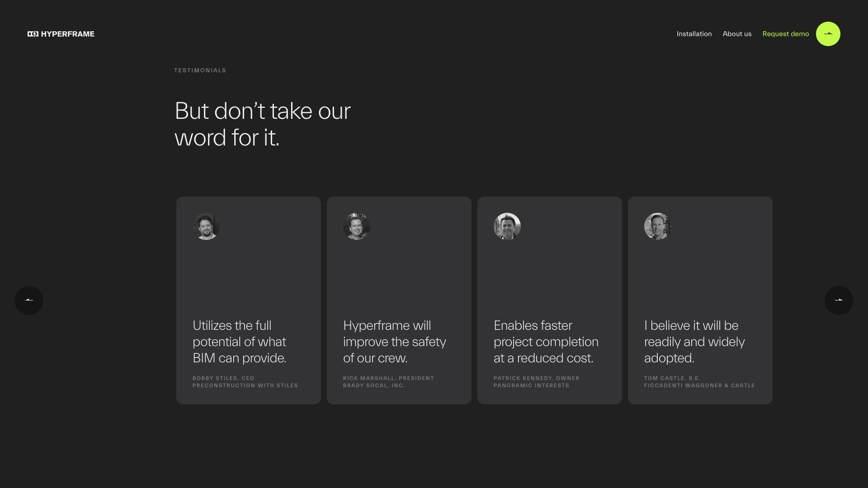This screenshot has width=868, height=488.
Task: Click Tom Castle's avatar photo
Action: tap(658, 226)
